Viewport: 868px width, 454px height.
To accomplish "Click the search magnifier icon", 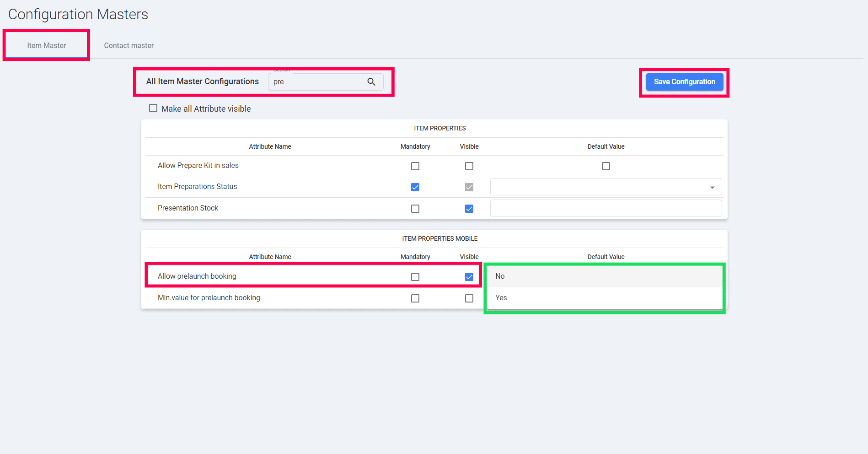I will (x=371, y=82).
